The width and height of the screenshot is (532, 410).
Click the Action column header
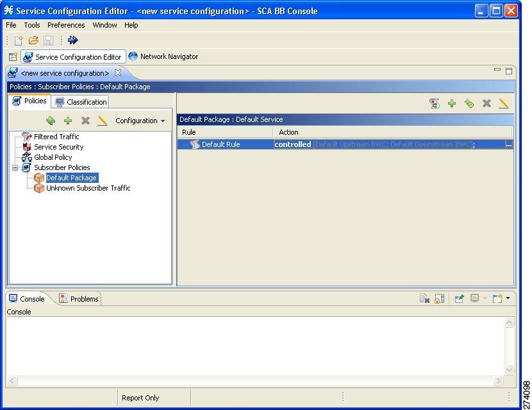tap(393, 132)
